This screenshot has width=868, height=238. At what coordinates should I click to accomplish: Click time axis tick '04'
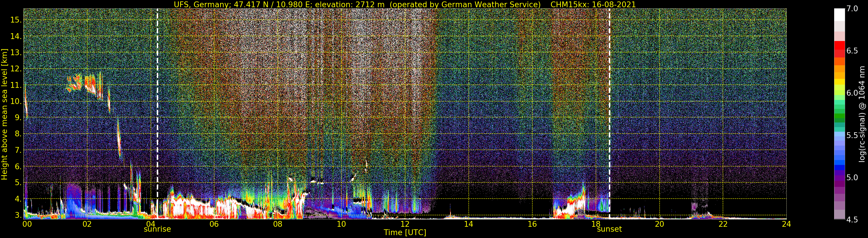[x=151, y=224]
